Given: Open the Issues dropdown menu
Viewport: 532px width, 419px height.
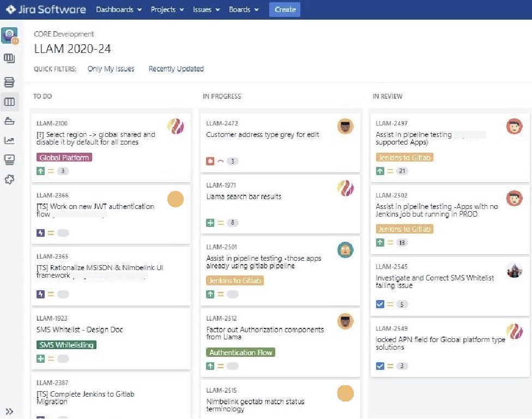Looking at the screenshot, I should point(206,9).
